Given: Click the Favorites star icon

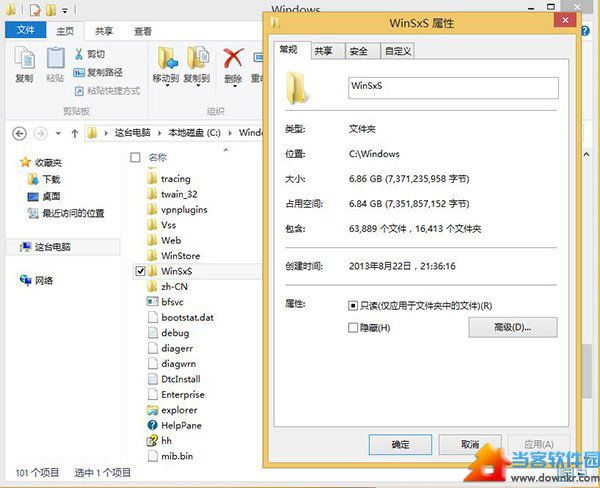Looking at the screenshot, I should 25,162.
